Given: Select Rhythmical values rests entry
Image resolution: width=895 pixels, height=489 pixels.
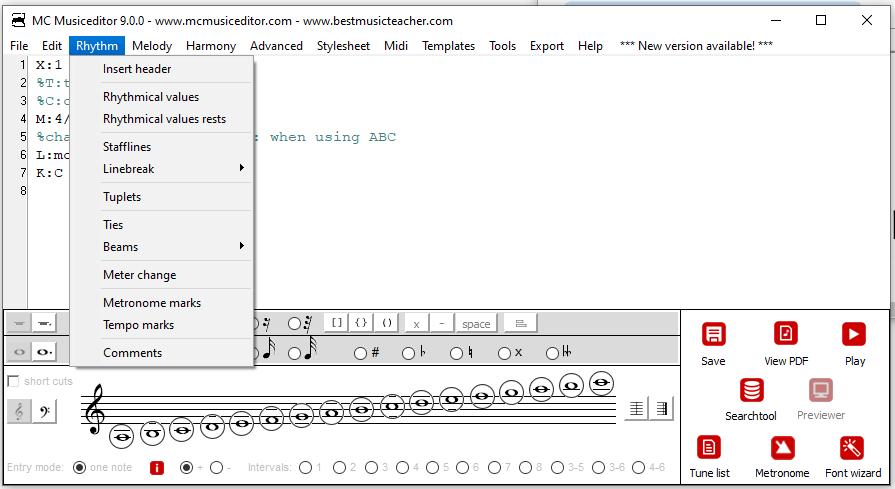Looking at the screenshot, I should (162, 119).
